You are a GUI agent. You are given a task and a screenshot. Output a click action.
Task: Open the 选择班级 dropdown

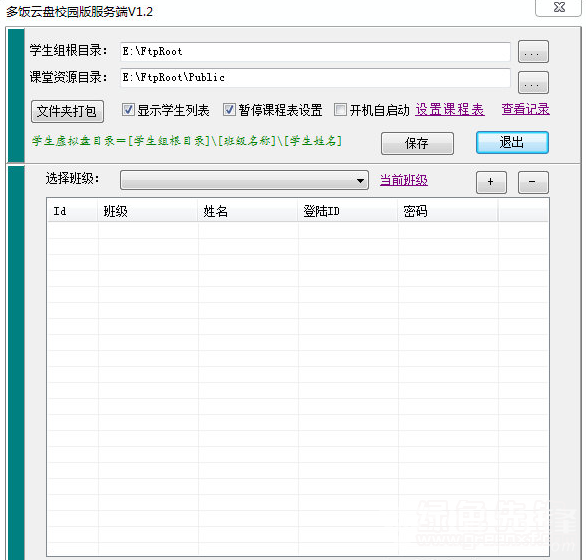click(x=244, y=180)
